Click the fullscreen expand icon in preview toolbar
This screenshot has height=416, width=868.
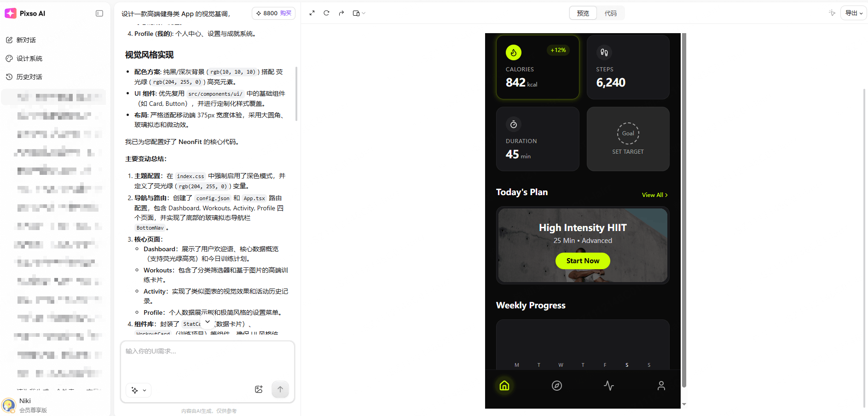[312, 13]
